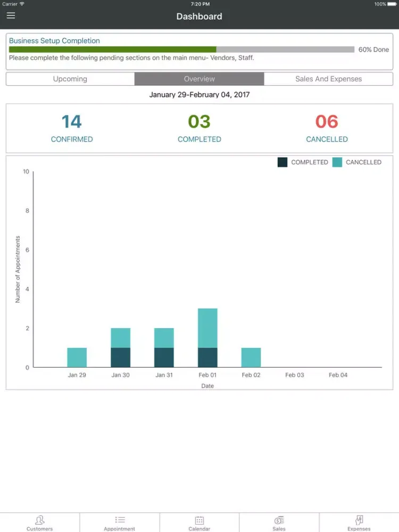Select the Jan 31 completed bar segment
The height and width of the screenshot is (532, 399).
pyautogui.click(x=164, y=358)
